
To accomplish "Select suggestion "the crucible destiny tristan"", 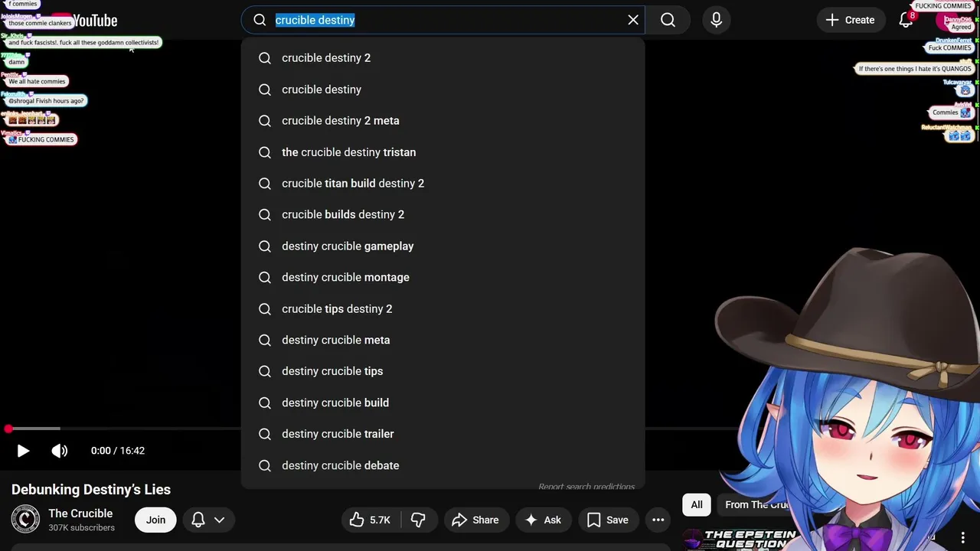I will point(443,152).
